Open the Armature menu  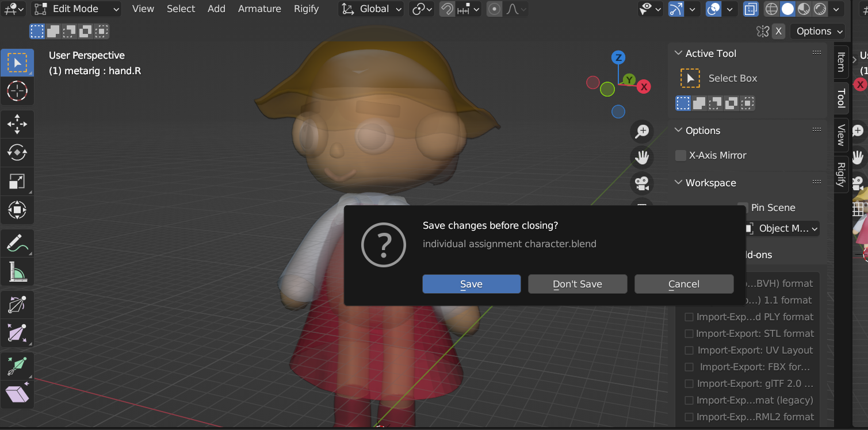tap(259, 9)
